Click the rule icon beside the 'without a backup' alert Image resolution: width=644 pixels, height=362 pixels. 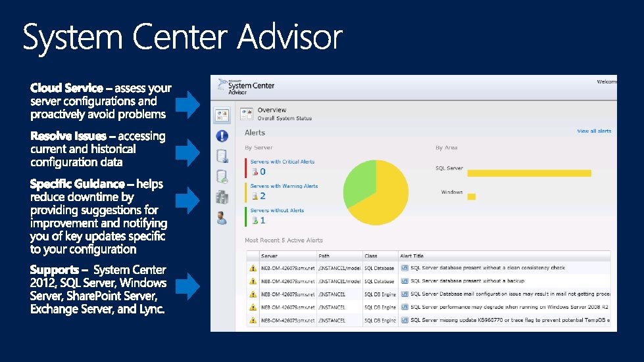click(x=405, y=281)
